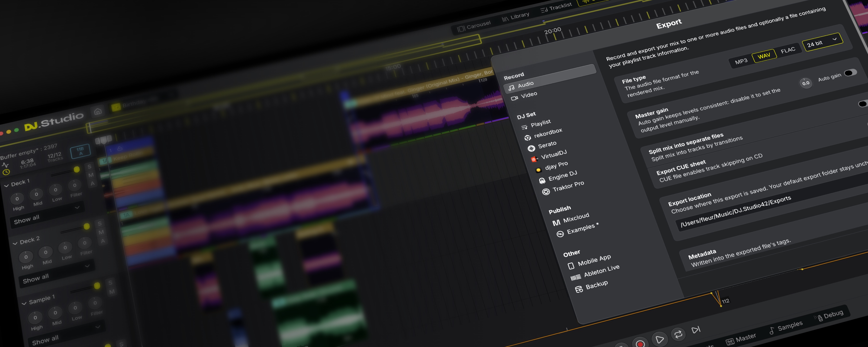Open Mixcloud under Publish
The height and width of the screenshot is (347, 868).
point(571,219)
